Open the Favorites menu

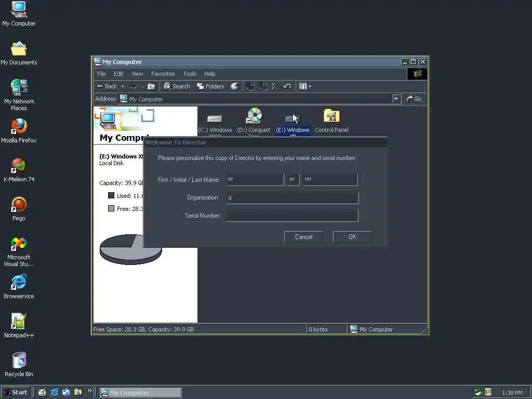(x=163, y=74)
